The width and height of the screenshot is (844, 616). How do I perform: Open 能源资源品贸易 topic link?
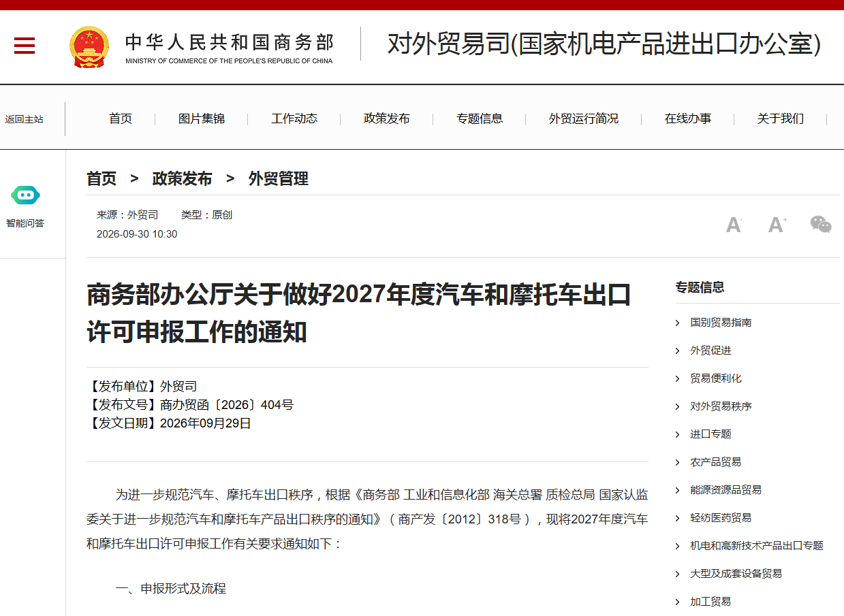[726, 490]
